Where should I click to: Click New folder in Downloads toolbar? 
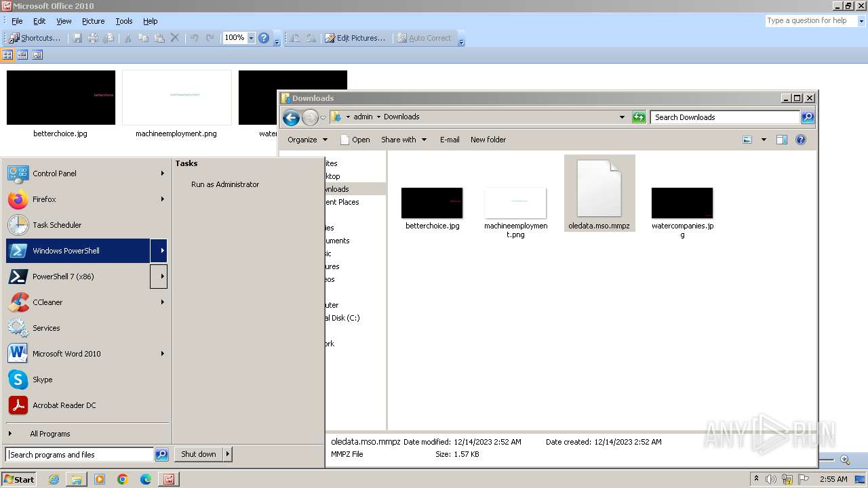click(488, 140)
